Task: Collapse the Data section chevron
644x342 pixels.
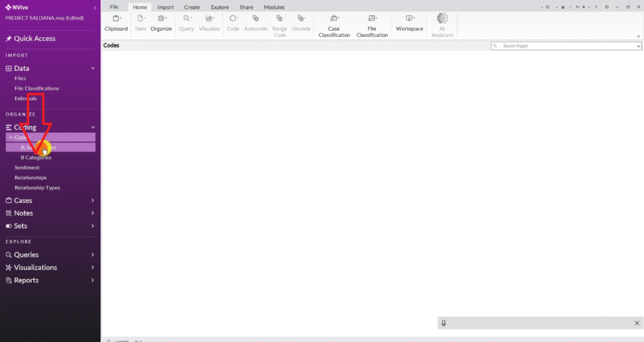Action: pos(93,69)
